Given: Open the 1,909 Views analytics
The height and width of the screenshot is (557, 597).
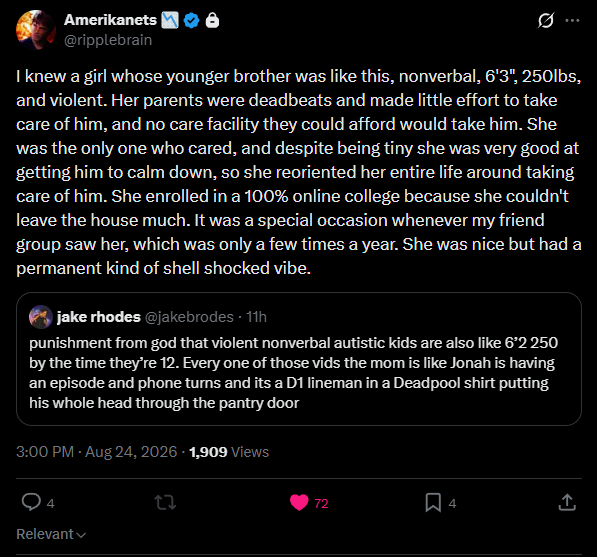Looking at the screenshot, I should click(x=229, y=452).
